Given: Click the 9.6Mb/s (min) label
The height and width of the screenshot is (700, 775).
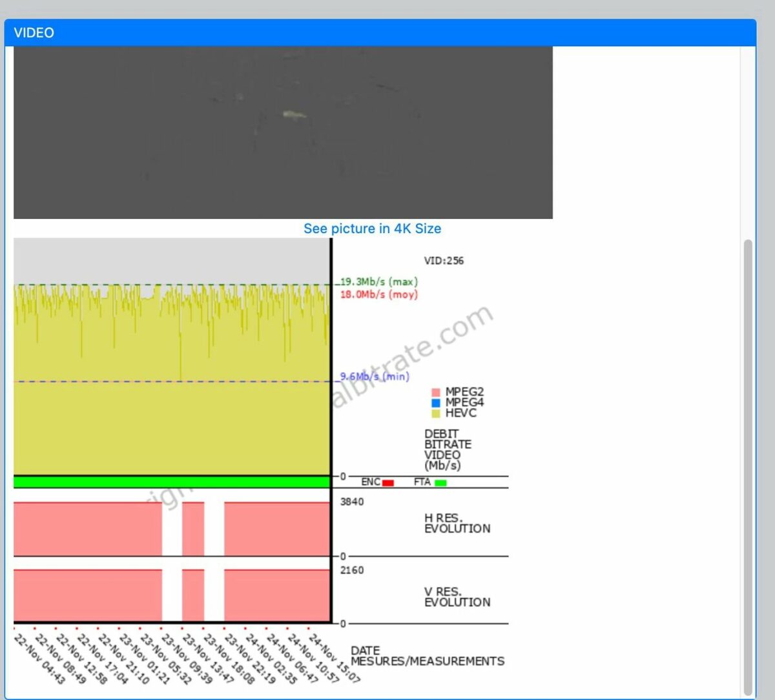Looking at the screenshot, I should tap(375, 376).
